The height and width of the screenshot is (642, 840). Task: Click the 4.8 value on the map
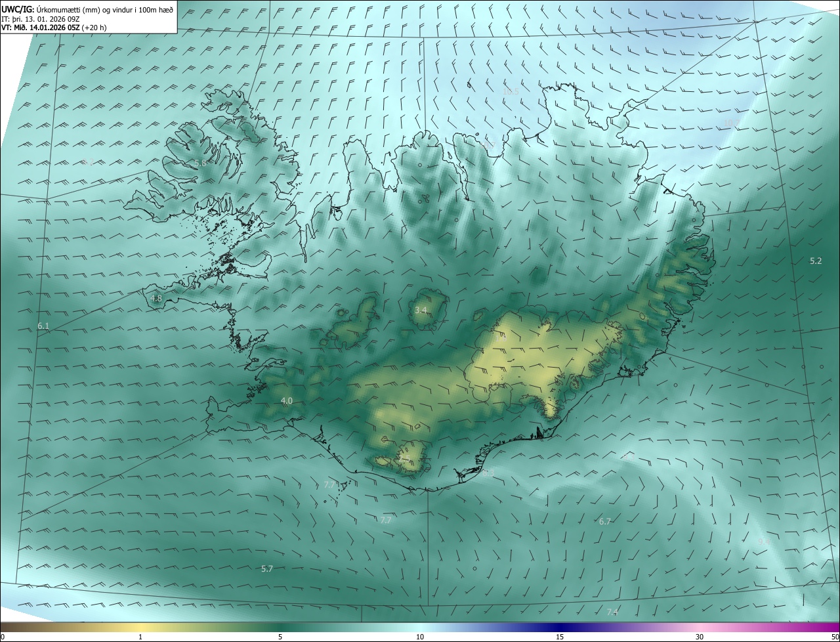coord(156,298)
